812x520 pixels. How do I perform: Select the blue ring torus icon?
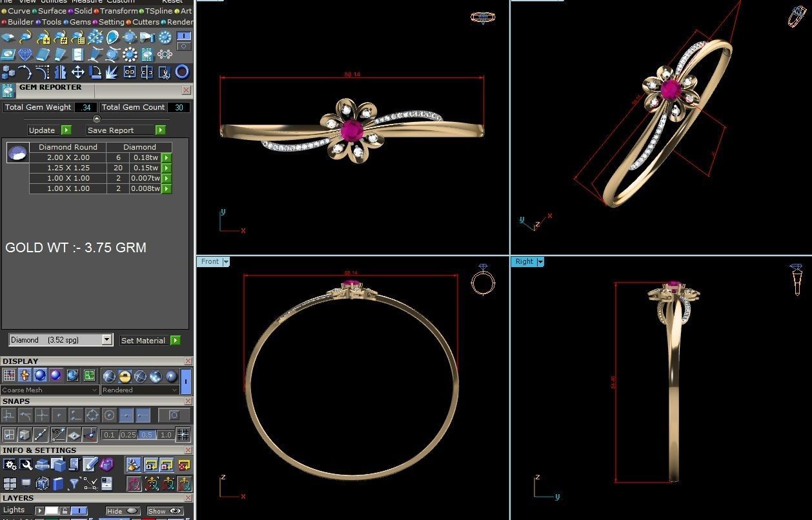[x=182, y=72]
